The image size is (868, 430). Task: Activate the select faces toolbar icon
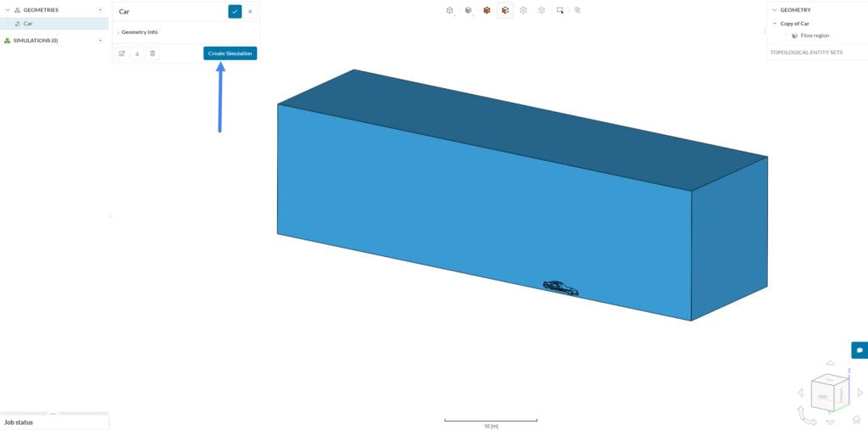point(505,10)
